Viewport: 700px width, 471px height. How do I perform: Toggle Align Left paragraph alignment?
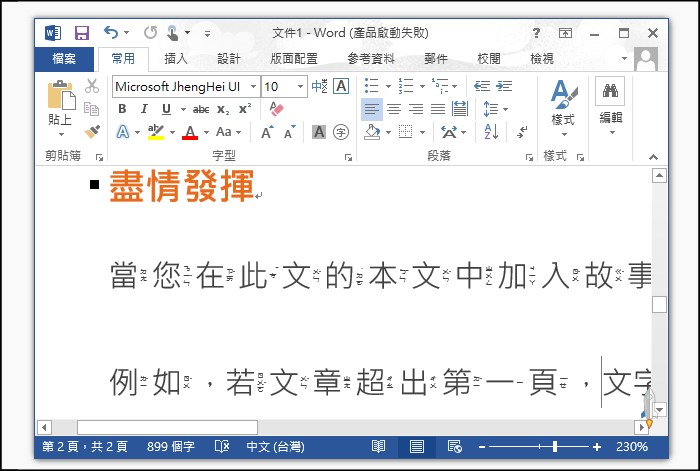coord(371,109)
